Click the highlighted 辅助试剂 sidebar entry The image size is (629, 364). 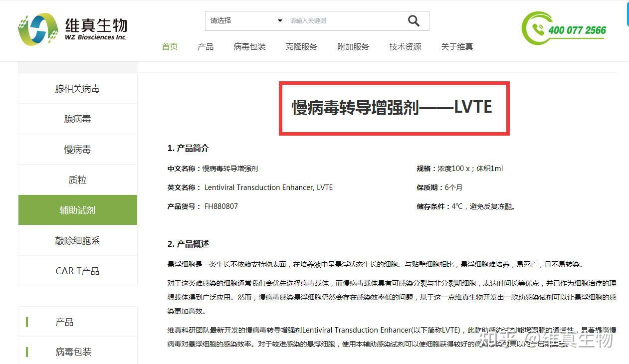(77, 210)
